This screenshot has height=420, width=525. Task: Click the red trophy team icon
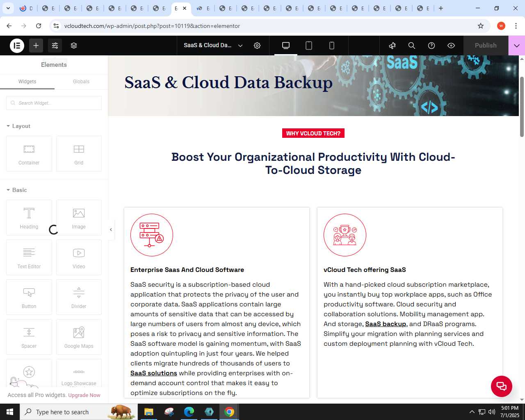345,235
